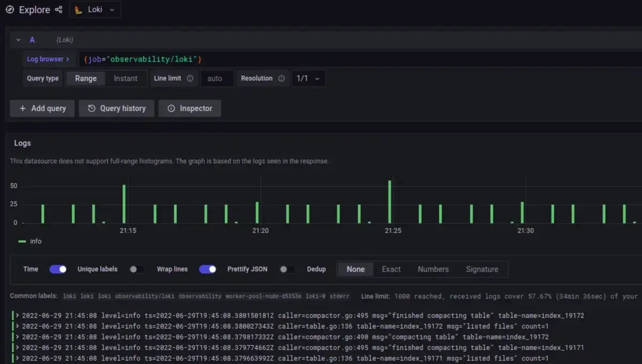
Task: Enable Unique labels toggle
Action: 137,269
